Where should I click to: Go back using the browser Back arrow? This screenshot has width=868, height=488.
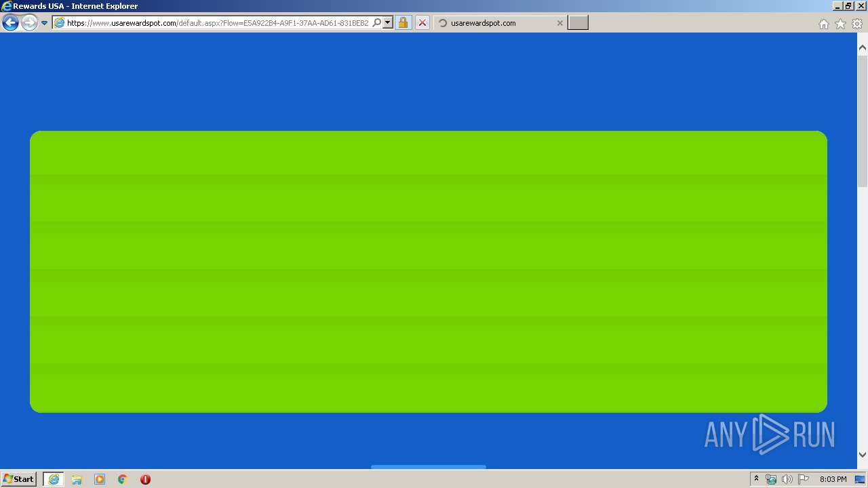10,23
